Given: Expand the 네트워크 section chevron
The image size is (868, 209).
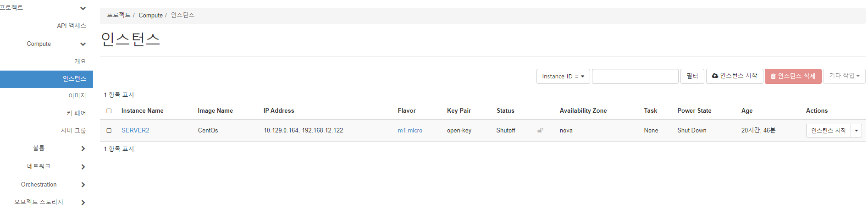Looking at the screenshot, I should pos(83,167).
